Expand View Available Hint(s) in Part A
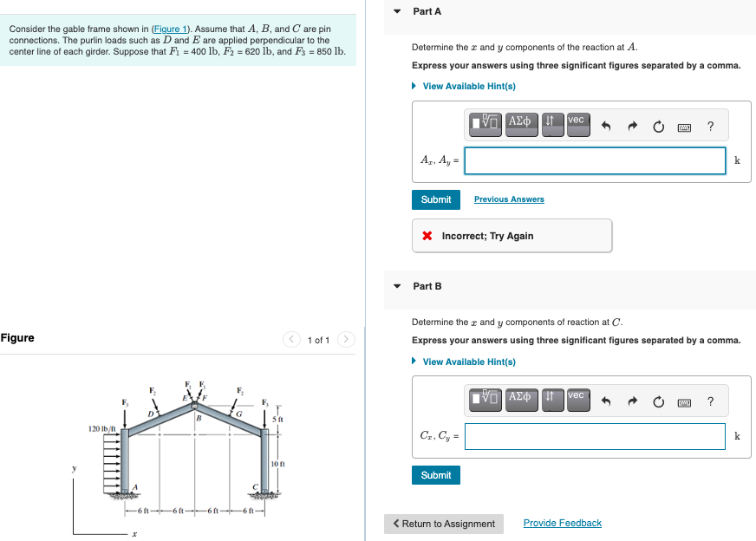 click(468, 86)
